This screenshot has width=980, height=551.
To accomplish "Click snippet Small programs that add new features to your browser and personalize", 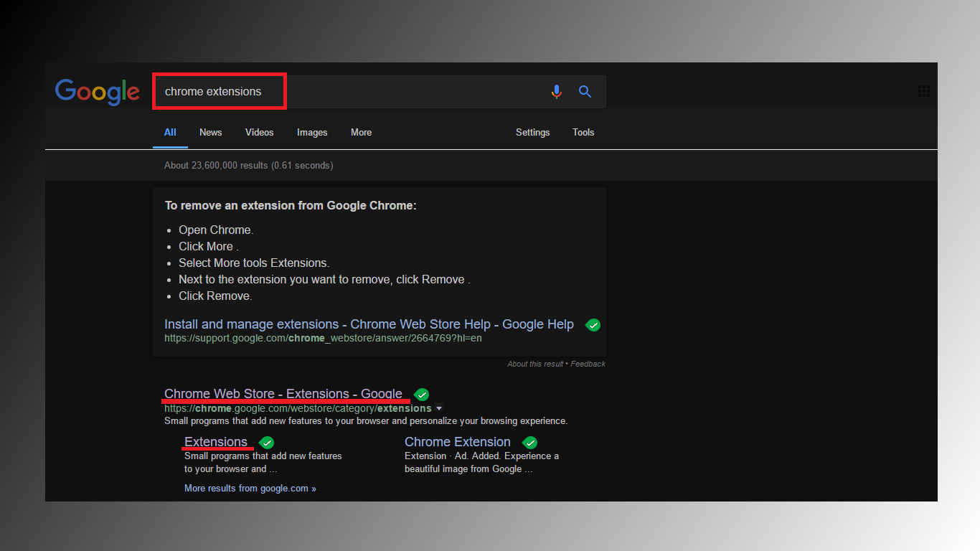I will tap(366, 421).
